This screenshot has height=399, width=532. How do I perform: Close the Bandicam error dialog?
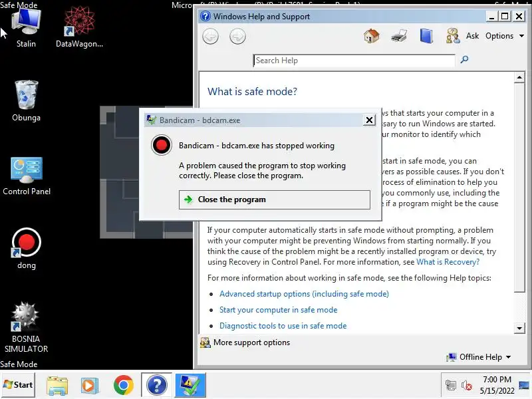(x=369, y=120)
